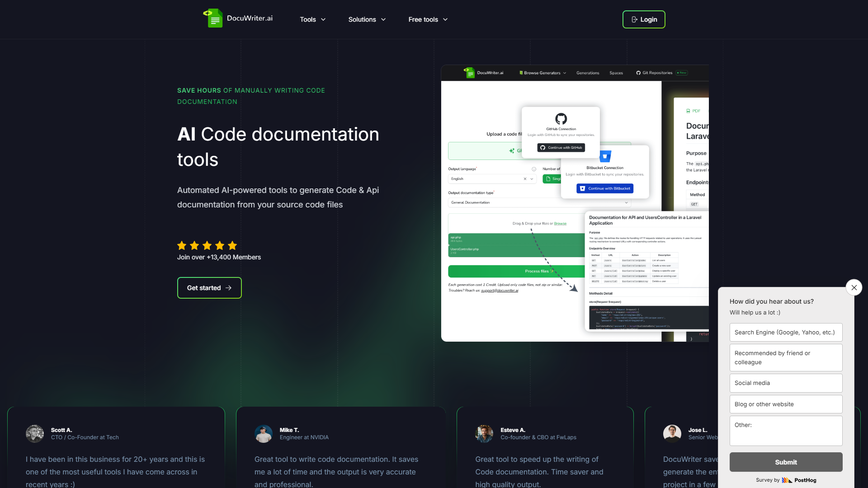Click the Login button
Screen dimensions: 868x488
click(643, 19)
